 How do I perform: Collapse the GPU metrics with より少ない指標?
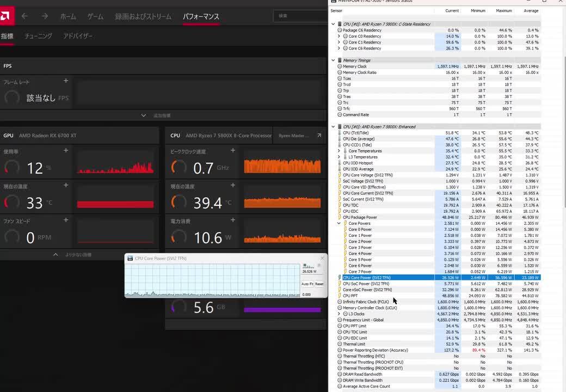point(72,255)
